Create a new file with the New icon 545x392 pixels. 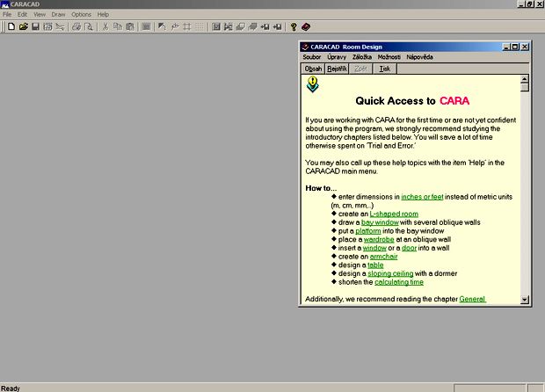click(x=11, y=26)
